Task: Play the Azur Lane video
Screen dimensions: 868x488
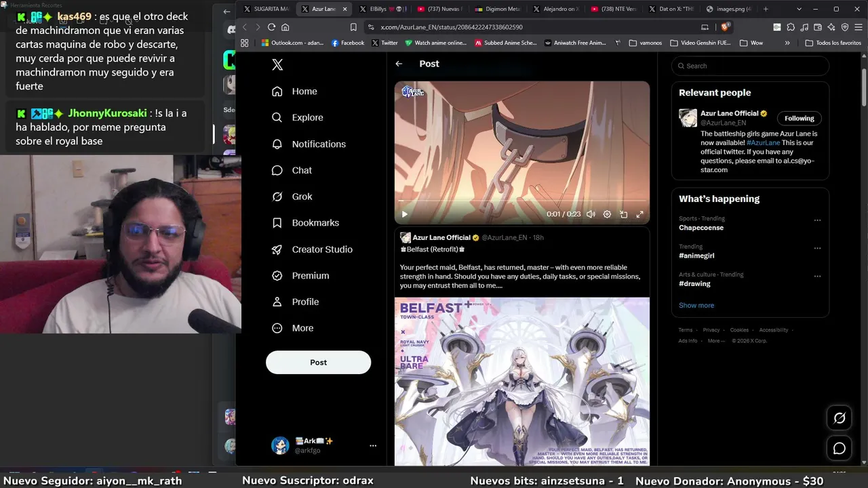Action: point(405,214)
